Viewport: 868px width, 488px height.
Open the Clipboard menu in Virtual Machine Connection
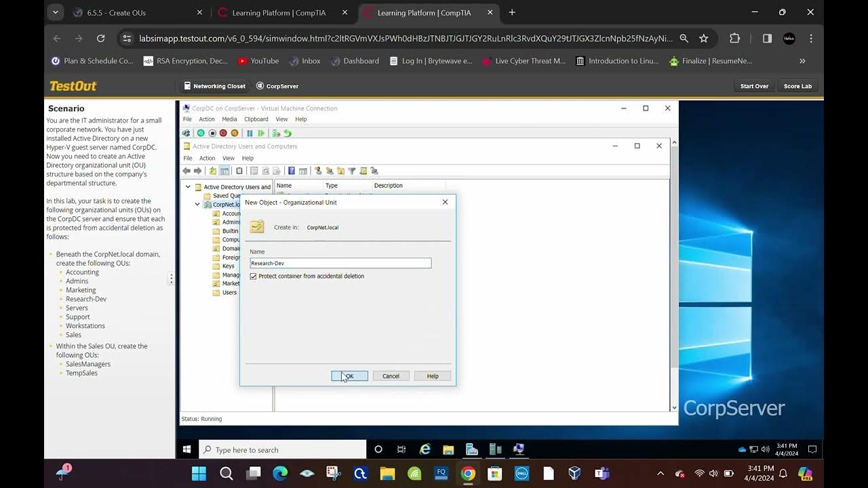[x=256, y=119]
